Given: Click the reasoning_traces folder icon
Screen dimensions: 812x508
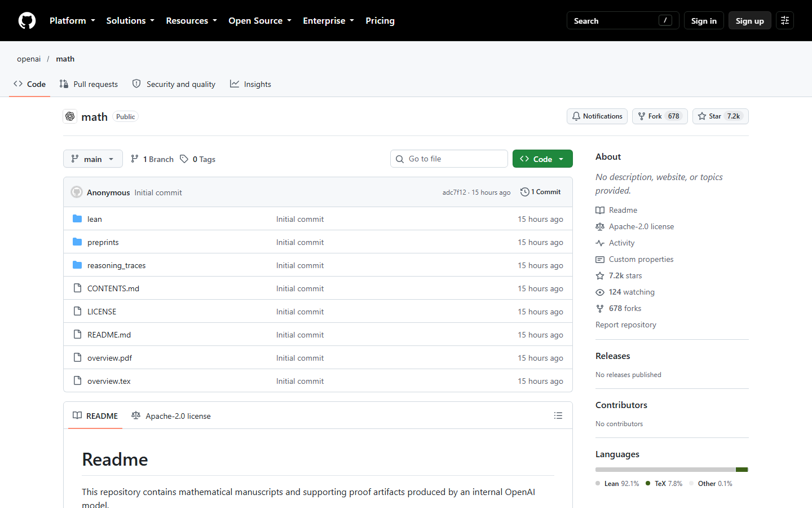Looking at the screenshot, I should [77, 265].
